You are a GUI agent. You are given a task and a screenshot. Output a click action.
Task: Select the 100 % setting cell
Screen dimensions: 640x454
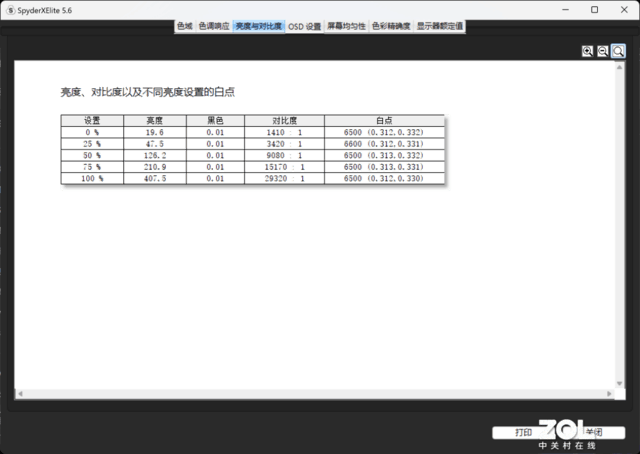pyautogui.click(x=92, y=178)
